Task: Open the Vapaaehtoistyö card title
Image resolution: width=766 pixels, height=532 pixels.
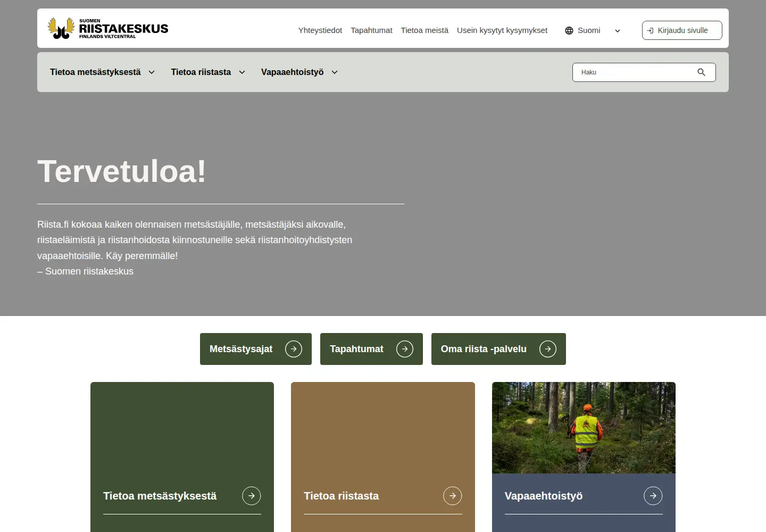Action: (544, 496)
